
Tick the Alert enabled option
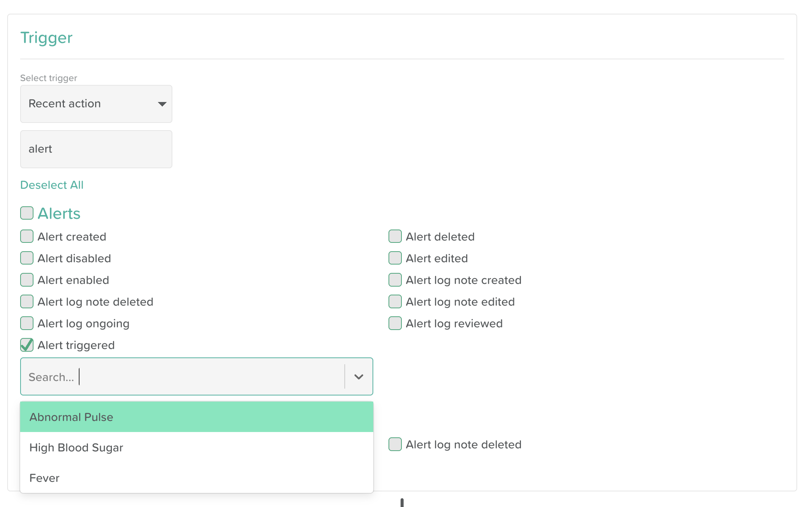click(27, 280)
